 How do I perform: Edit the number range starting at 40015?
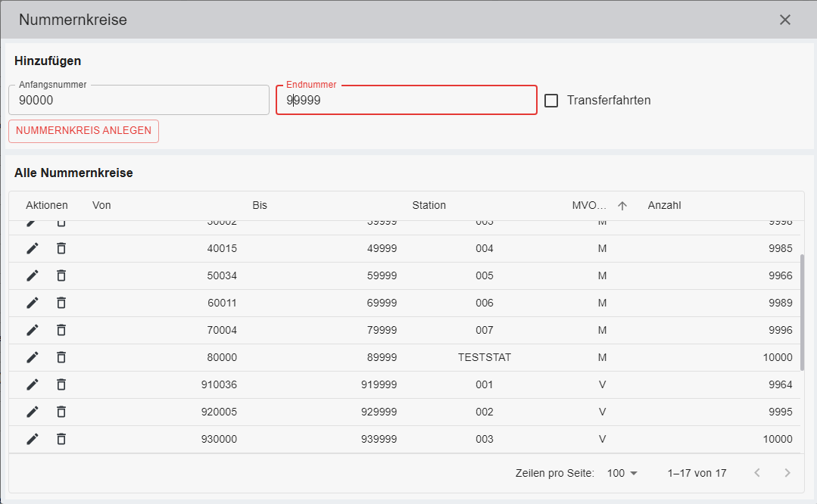coord(32,248)
